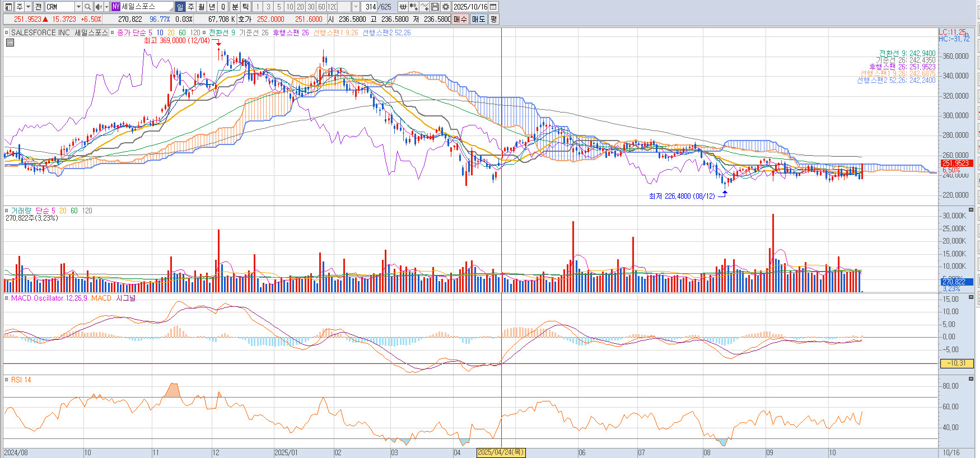Select the 30 interval preset
This screenshot has width=980, height=458.
pos(311,7)
